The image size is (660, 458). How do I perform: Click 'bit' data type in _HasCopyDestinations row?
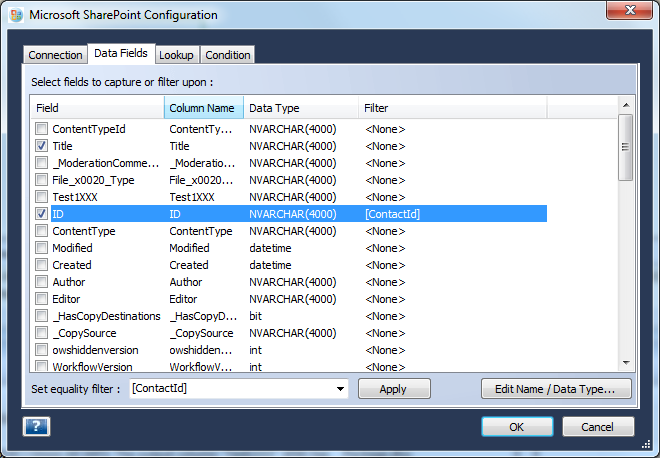[x=255, y=316]
